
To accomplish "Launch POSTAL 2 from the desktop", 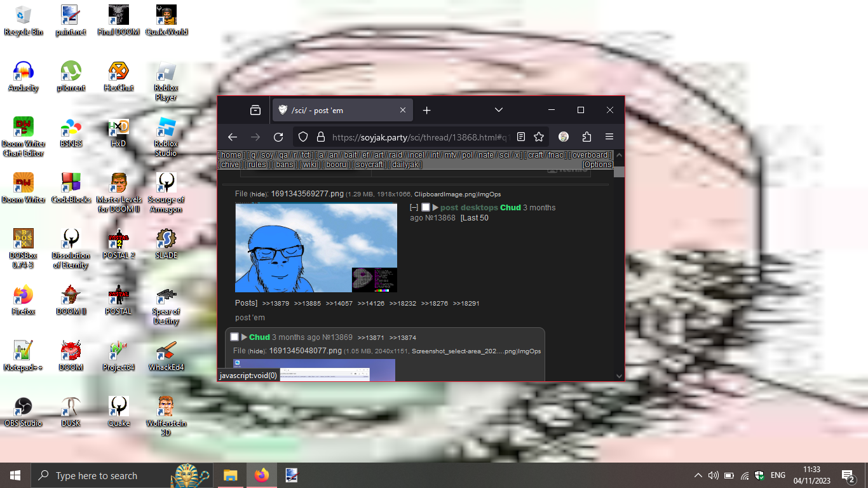I will tap(118, 244).
